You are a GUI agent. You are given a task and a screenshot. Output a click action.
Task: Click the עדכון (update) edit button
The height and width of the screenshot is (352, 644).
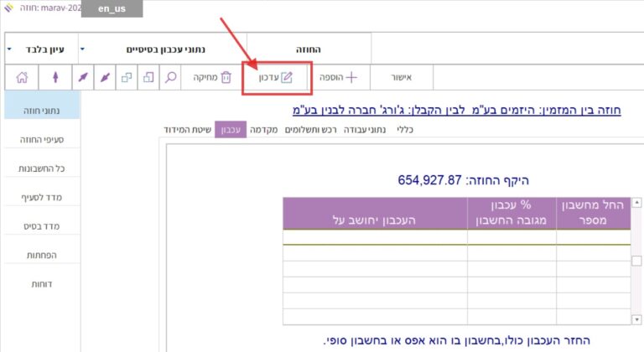(275, 77)
